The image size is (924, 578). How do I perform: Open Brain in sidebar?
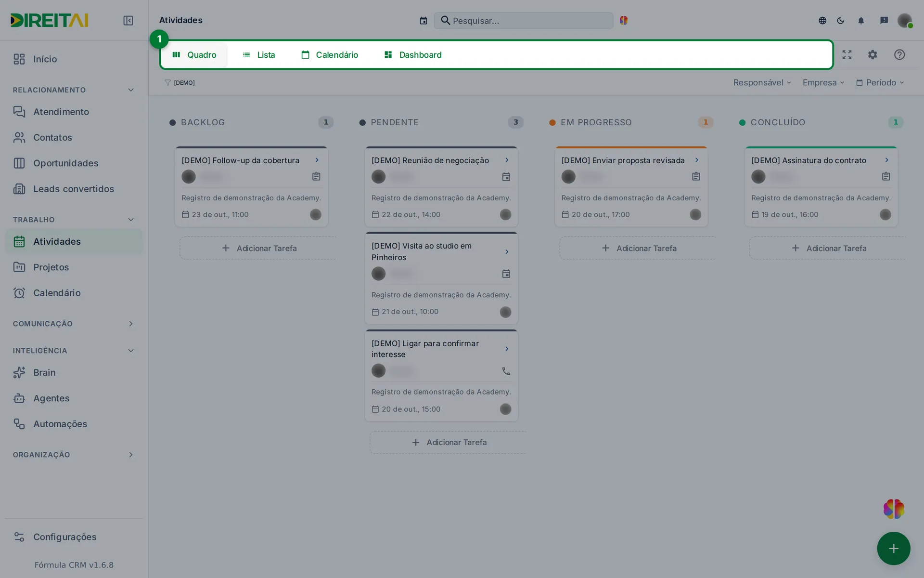[74, 372]
